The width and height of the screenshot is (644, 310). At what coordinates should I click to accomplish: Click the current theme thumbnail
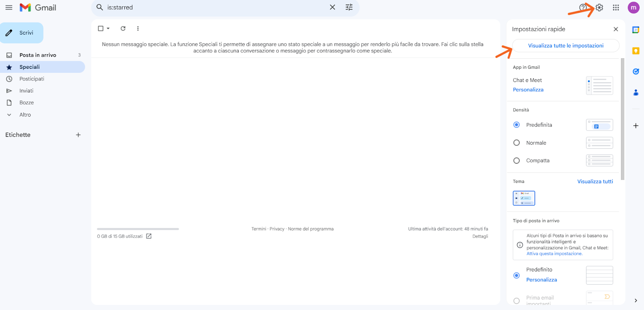click(x=524, y=198)
